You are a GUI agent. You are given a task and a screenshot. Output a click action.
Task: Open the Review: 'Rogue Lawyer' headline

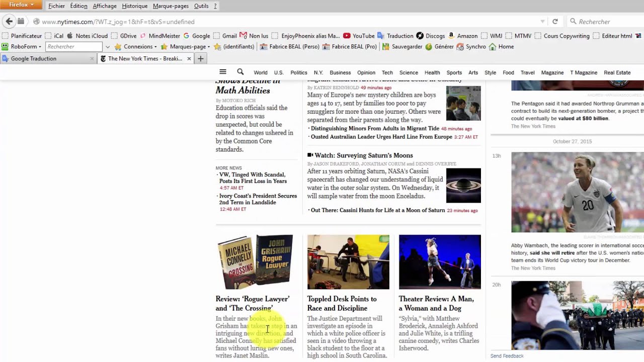(x=253, y=303)
